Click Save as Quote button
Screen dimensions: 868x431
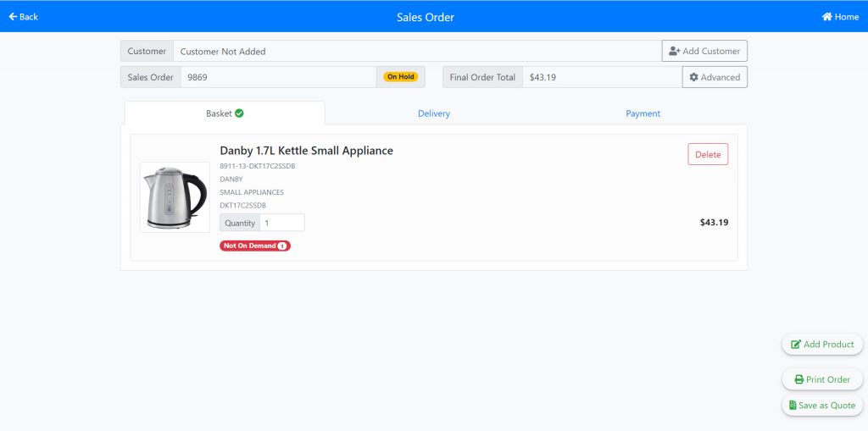tap(822, 406)
